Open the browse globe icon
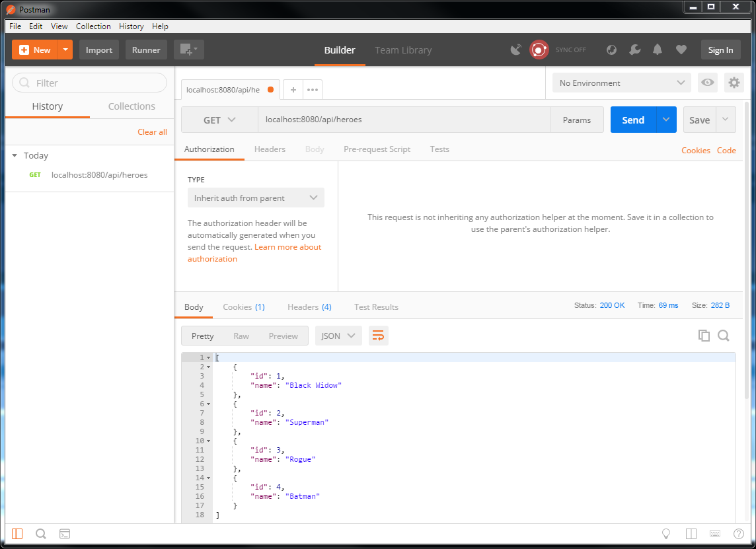The height and width of the screenshot is (549, 756). coord(611,50)
